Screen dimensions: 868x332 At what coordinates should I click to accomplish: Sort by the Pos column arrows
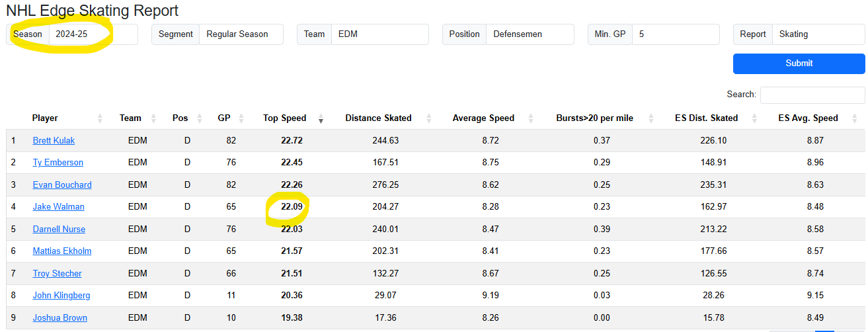pos(200,118)
